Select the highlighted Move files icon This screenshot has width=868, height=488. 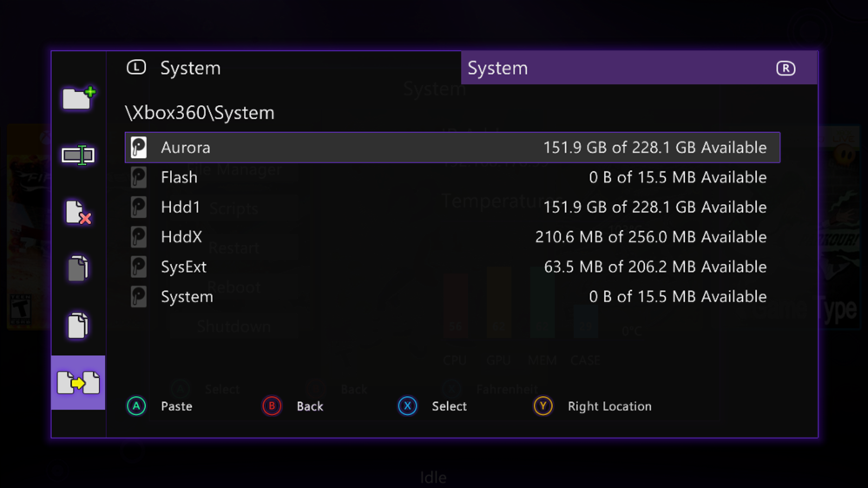click(78, 383)
